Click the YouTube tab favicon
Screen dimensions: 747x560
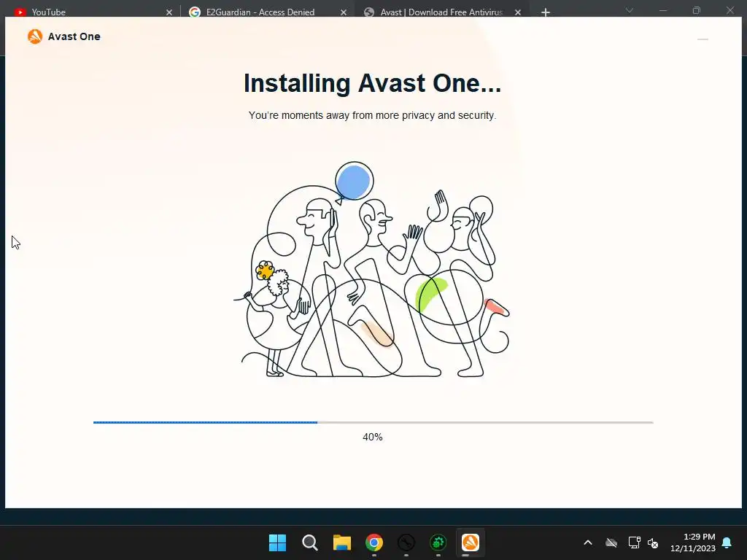coord(20,12)
